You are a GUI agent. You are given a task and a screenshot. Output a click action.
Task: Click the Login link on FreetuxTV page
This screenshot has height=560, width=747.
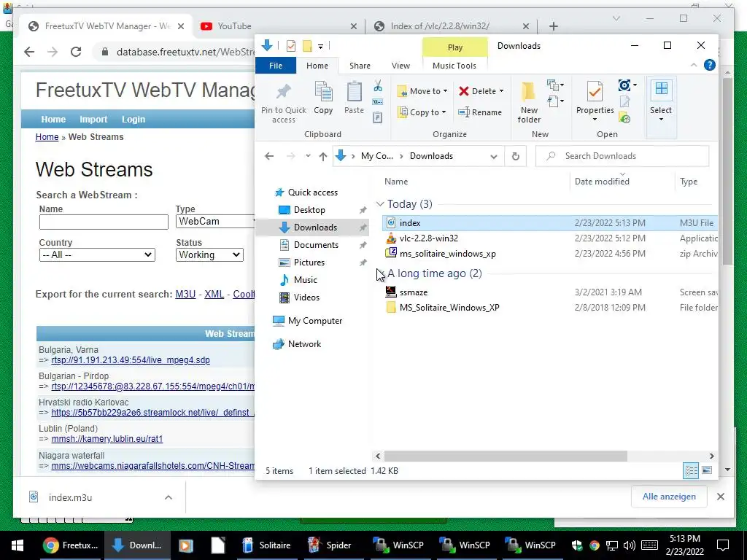click(x=133, y=120)
